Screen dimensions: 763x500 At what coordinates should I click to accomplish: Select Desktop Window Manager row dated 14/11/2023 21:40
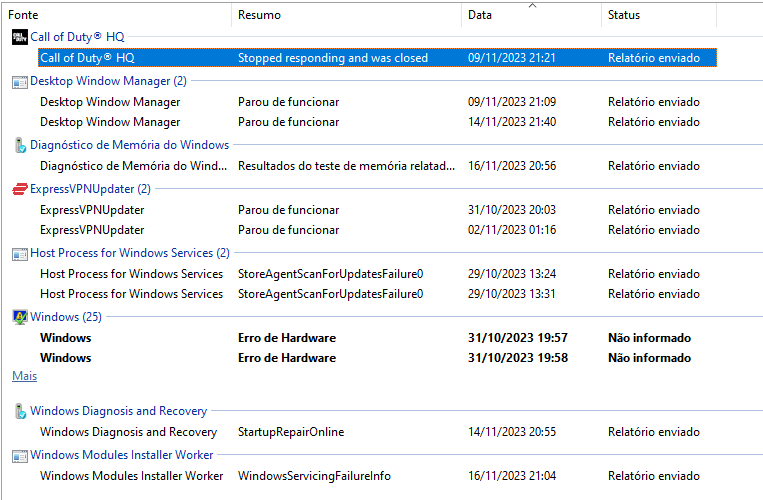pos(377,122)
